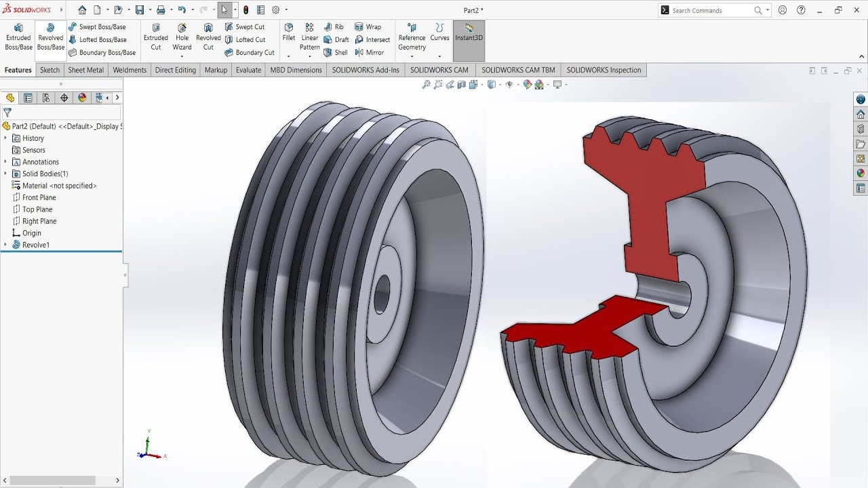Switch to the PropertyManager panel tab
Viewport: 868px width, 488px height.
point(28,98)
